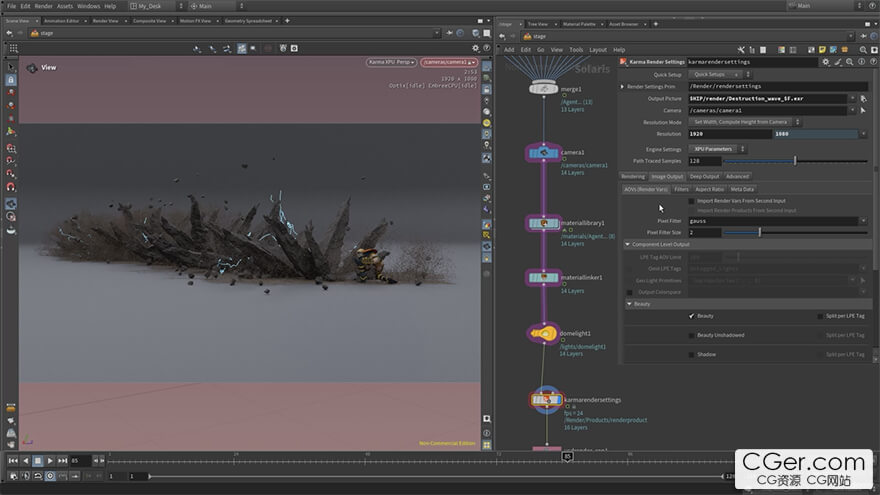Click the Resolution width field 1920
The height and width of the screenshot is (495, 880).
pos(730,134)
